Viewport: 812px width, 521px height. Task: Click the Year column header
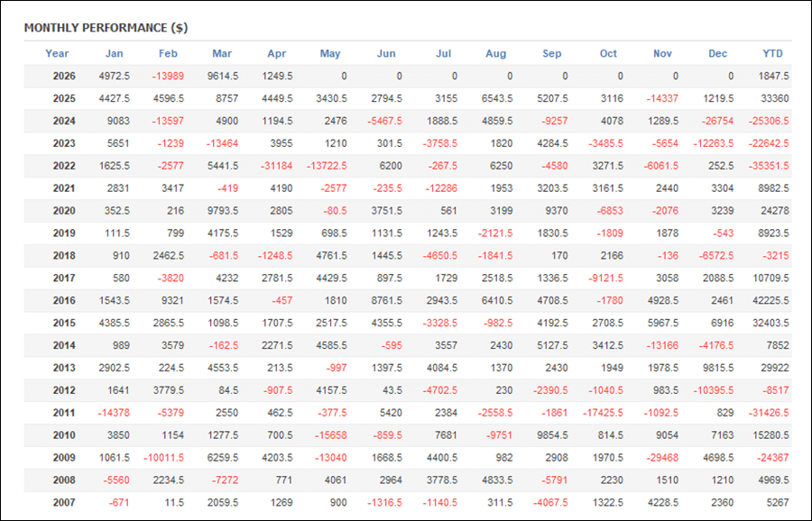(57, 53)
